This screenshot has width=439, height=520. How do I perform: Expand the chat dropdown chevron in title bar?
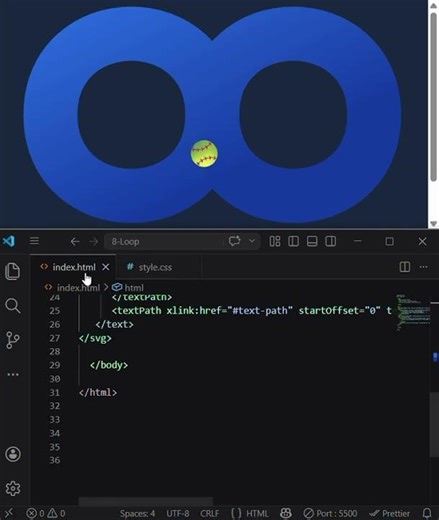point(252,241)
